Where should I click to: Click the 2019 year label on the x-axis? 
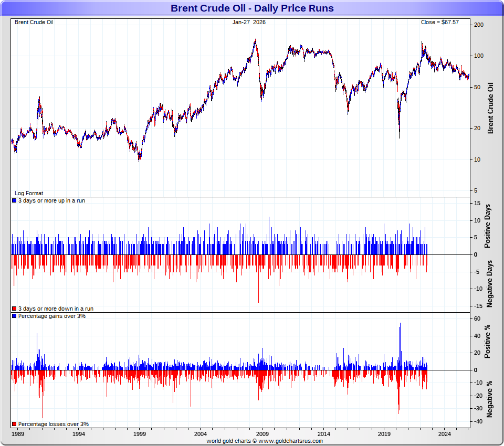point(384,434)
